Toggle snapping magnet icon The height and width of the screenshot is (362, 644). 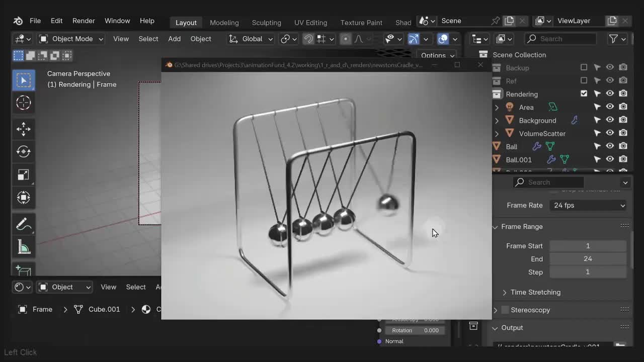[x=308, y=39]
